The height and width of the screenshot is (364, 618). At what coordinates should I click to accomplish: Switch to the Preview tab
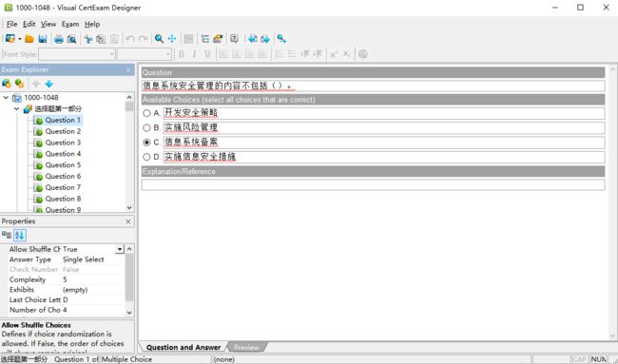click(246, 347)
